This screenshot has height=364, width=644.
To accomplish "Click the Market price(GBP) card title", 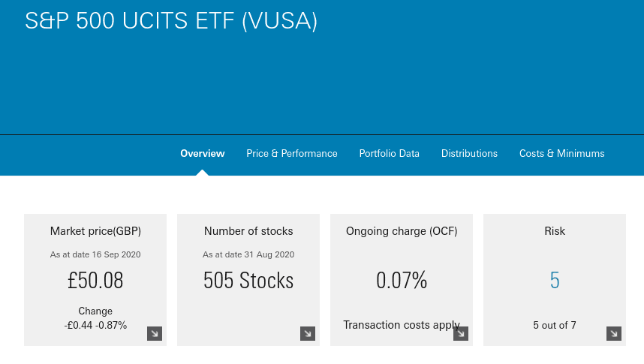I will 95,231.
